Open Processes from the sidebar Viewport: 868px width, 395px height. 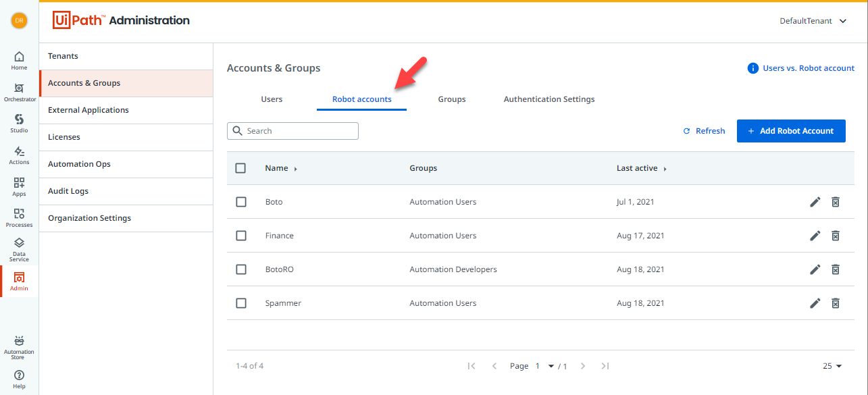[19, 217]
